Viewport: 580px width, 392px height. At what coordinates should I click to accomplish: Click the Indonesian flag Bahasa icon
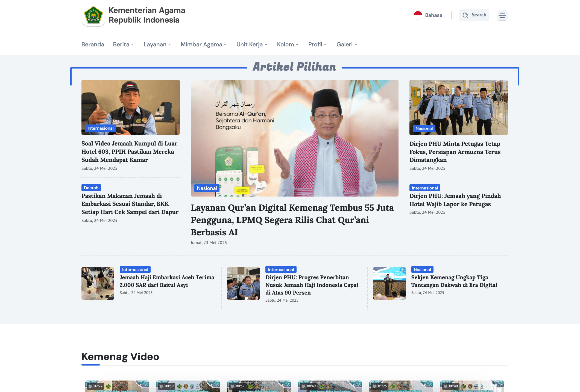tap(418, 14)
